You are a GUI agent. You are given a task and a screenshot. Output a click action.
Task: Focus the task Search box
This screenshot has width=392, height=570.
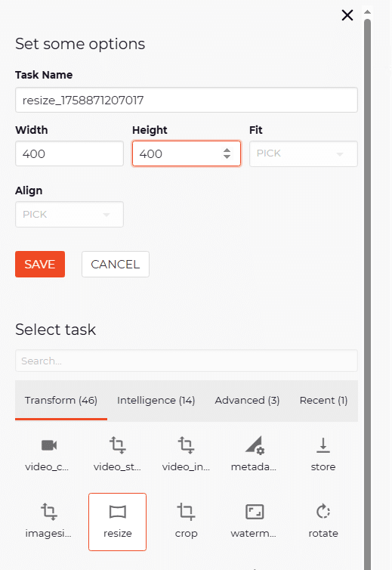[187, 361]
